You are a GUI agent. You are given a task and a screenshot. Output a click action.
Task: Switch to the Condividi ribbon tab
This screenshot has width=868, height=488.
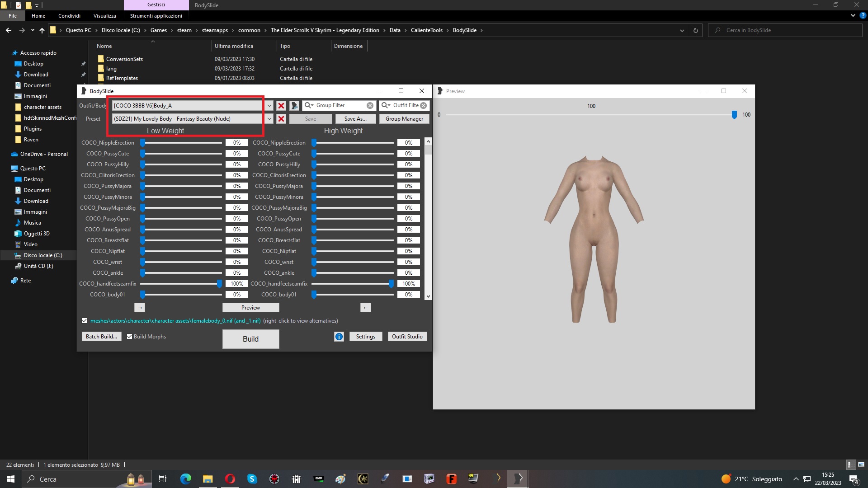(x=69, y=16)
